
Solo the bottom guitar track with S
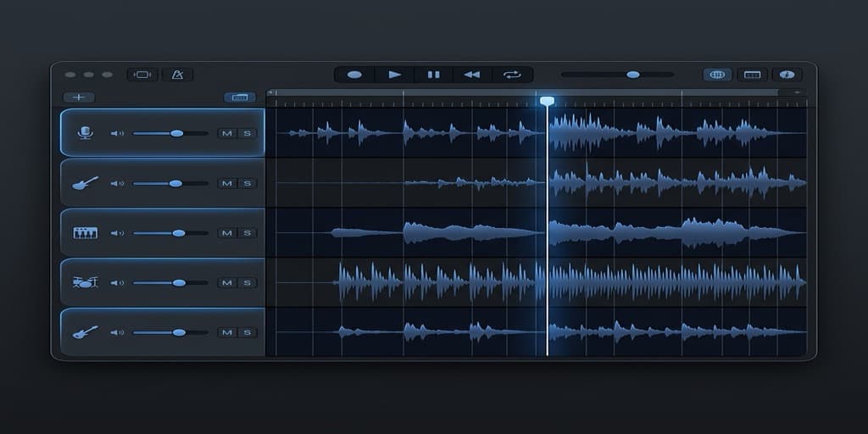[x=247, y=332]
